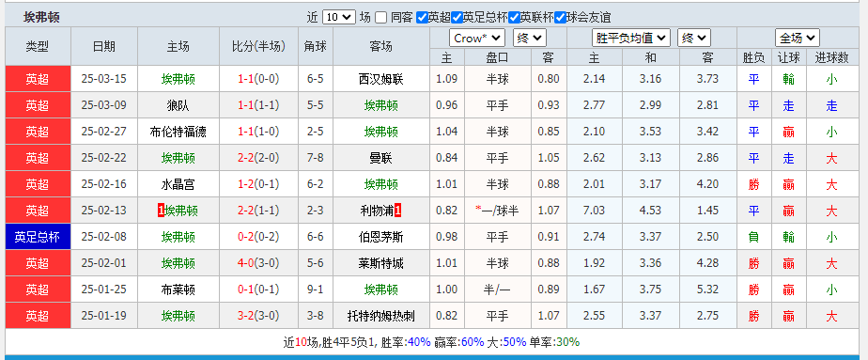Click the 4-0(3-0) score link
Image resolution: width=868 pixels, height=360 pixels.
click(x=258, y=263)
